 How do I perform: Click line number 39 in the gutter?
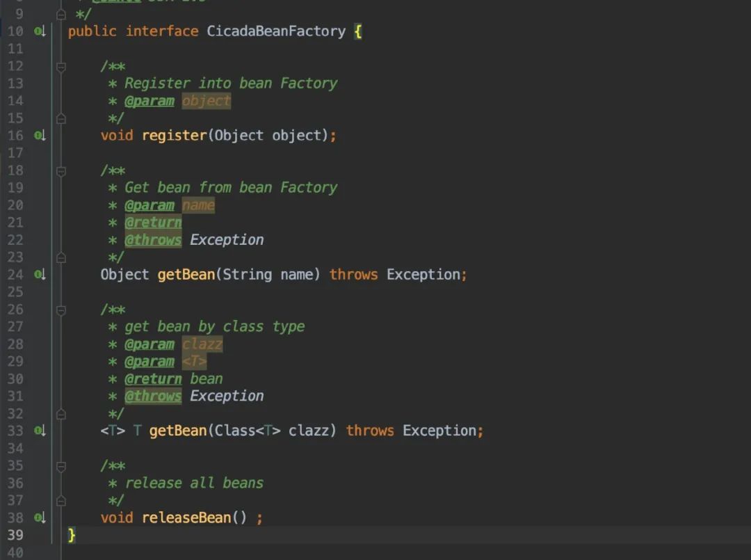click(15, 535)
